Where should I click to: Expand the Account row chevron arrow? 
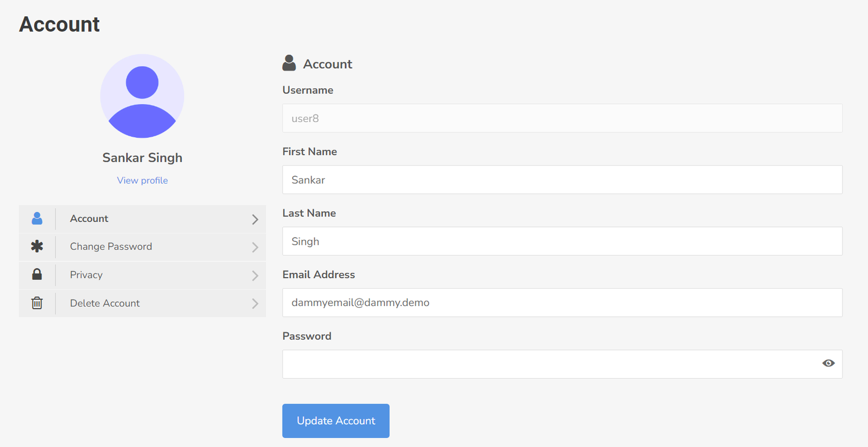255,219
